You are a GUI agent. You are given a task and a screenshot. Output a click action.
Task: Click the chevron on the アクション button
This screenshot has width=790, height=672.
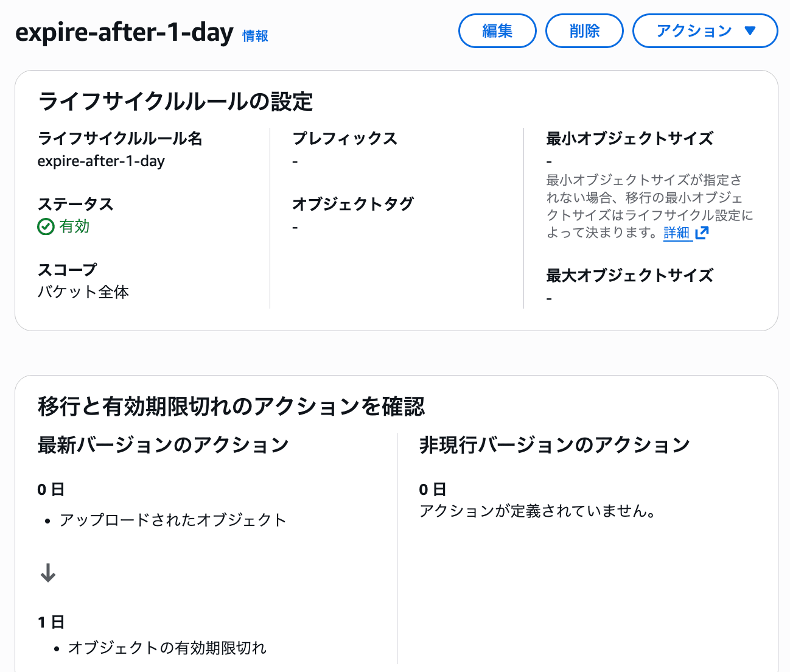[750, 30]
